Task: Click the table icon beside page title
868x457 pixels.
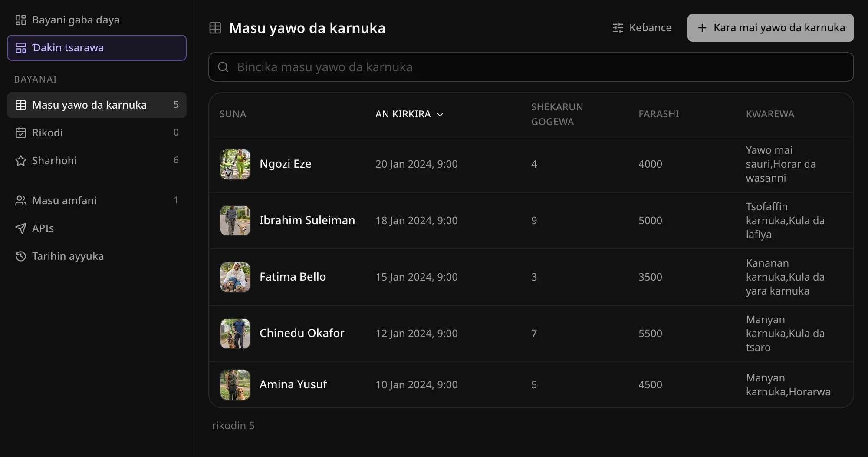Action: [215, 28]
